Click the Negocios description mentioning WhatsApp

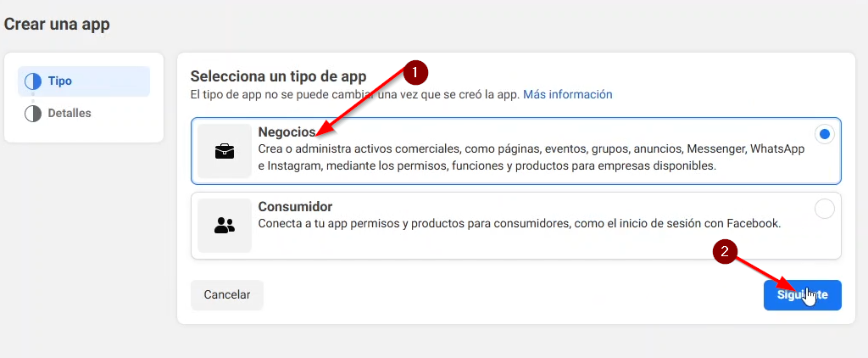[x=531, y=158]
